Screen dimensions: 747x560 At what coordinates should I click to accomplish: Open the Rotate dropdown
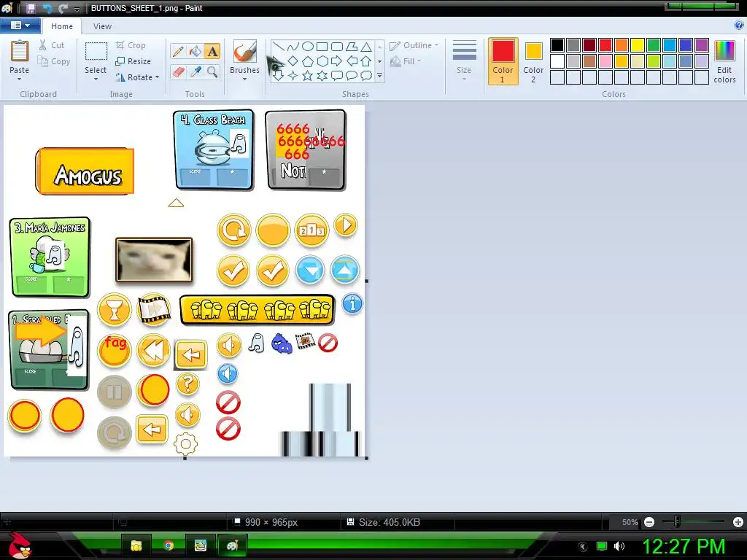pyautogui.click(x=137, y=77)
